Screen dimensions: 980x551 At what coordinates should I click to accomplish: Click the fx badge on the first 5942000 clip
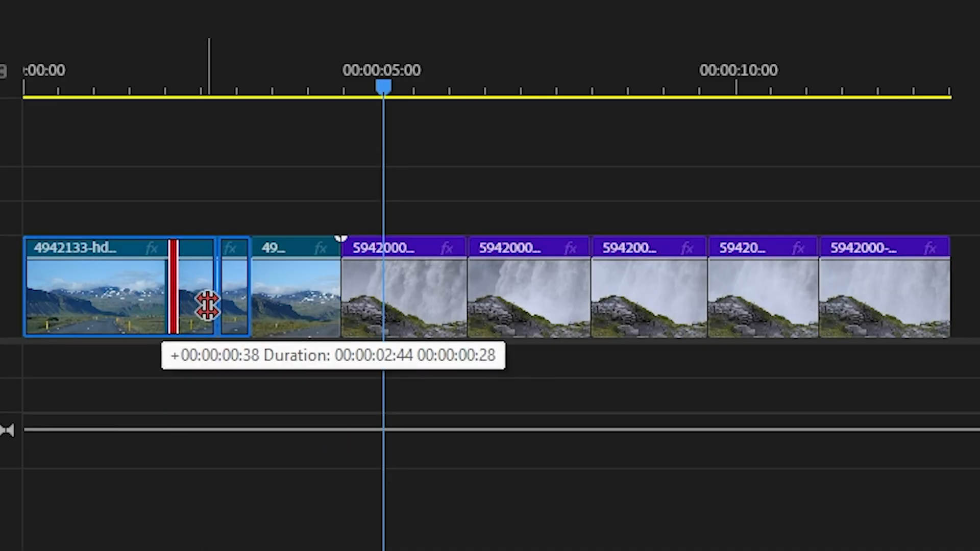click(447, 248)
